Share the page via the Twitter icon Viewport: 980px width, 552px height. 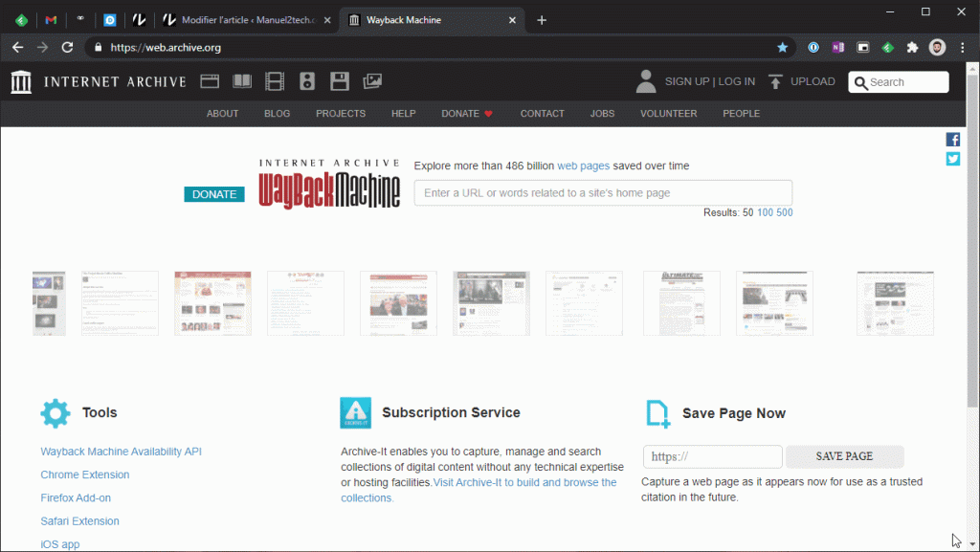pos(952,159)
